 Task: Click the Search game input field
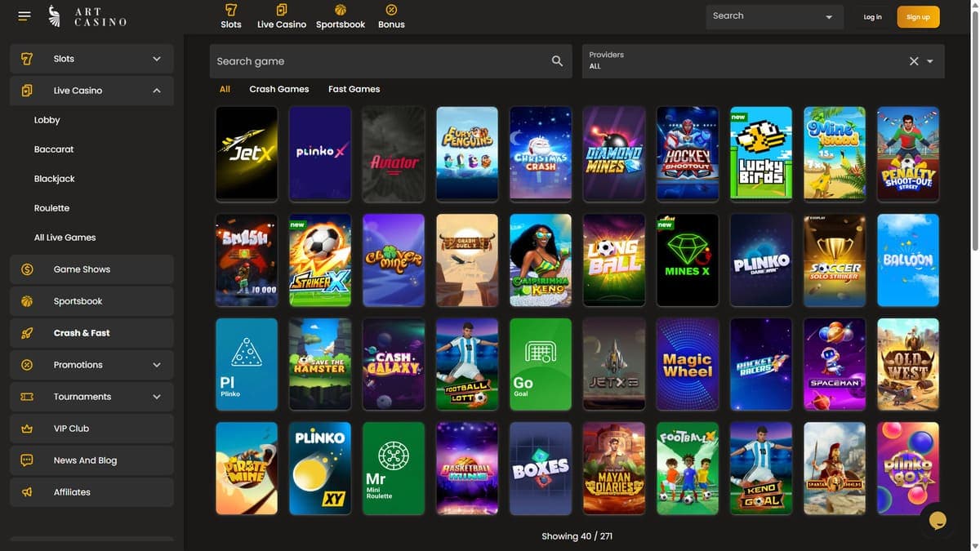pyautogui.click(x=390, y=61)
